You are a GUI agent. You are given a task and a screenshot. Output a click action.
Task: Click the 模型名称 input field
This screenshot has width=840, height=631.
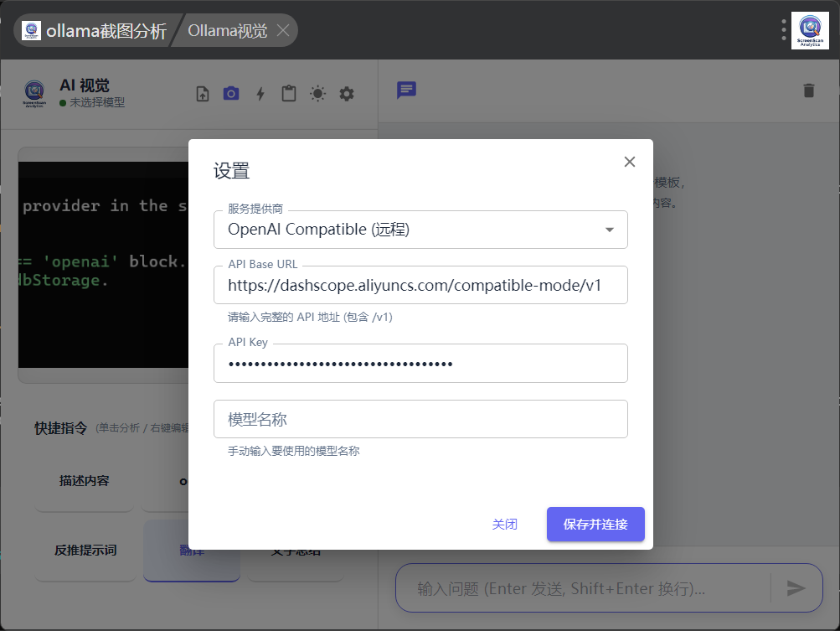[x=420, y=419]
